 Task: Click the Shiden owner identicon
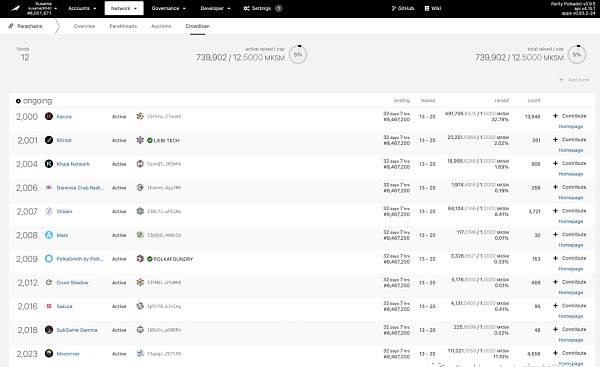140,211
